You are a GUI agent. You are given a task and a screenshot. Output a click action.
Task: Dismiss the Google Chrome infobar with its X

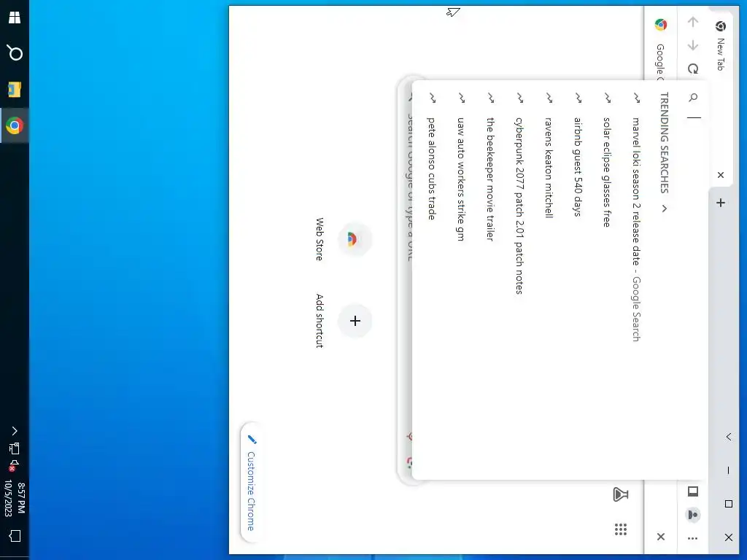(661, 537)
